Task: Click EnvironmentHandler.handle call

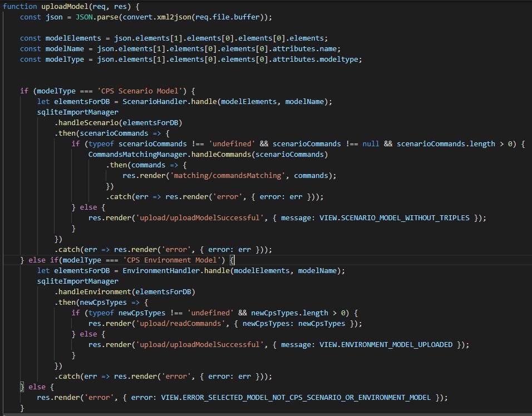Action: [x=176, y=270]
